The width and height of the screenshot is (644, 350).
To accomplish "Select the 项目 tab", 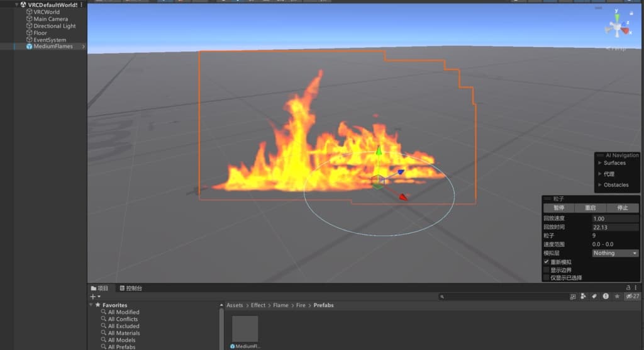I will (99, 288).
